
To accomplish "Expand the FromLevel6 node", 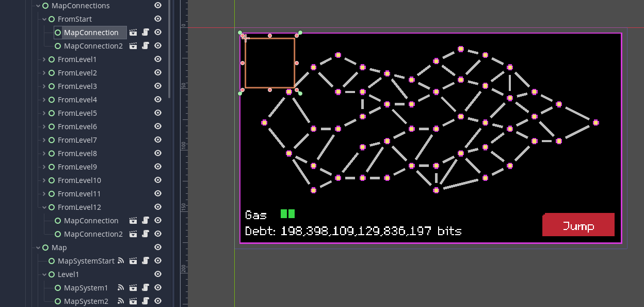I will (x=44, y=127).
